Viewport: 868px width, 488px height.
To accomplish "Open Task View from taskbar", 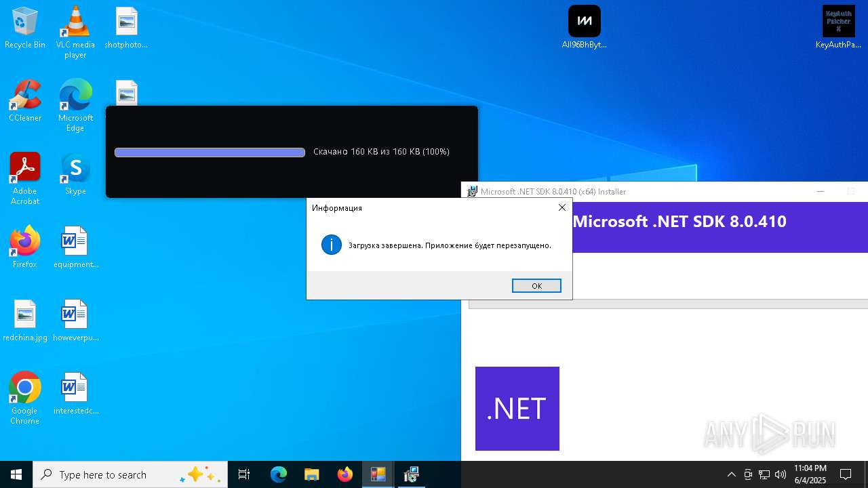I will [x=244, y=474].
